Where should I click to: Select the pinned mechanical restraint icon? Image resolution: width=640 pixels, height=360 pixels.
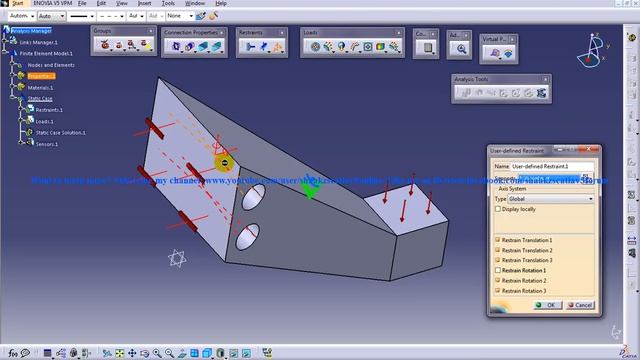coord(264,47)
